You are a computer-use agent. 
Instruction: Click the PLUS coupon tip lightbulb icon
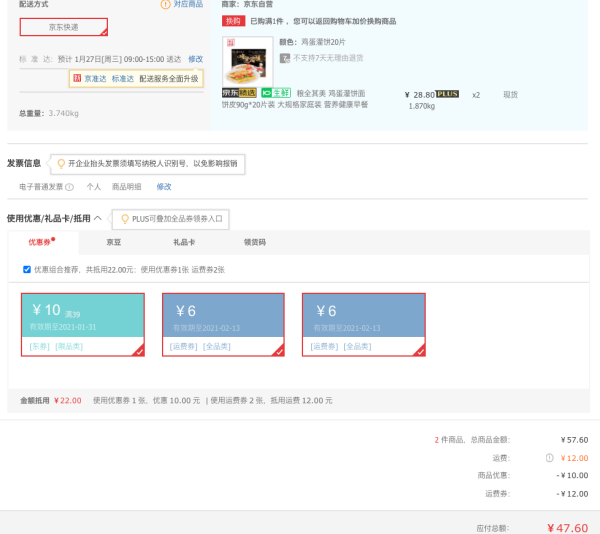point(125,219)
